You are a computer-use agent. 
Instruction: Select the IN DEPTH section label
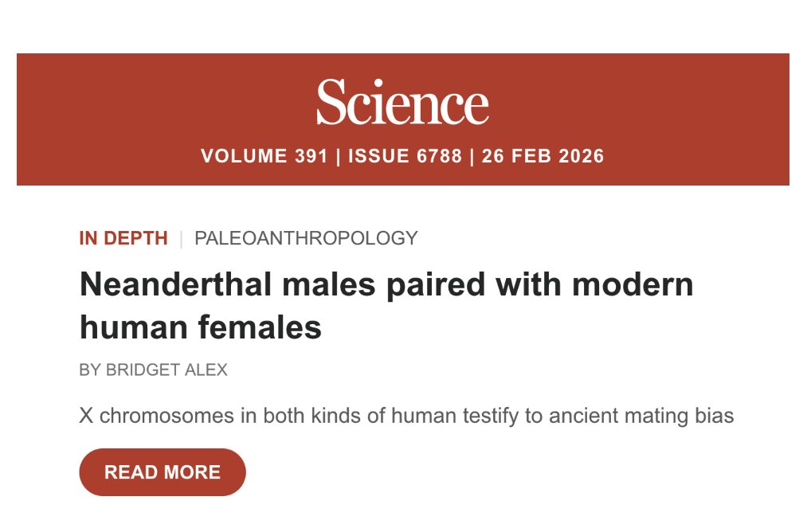click(x=123, y=238)
